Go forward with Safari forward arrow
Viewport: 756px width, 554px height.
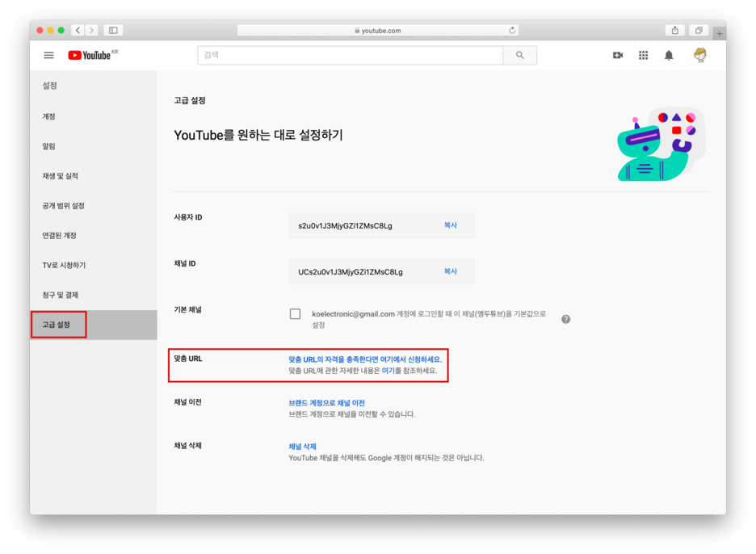(91, 30)
